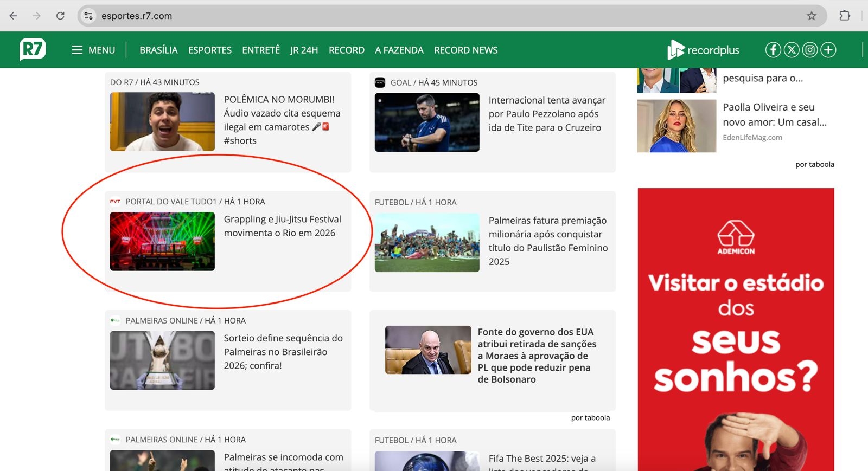Click the R7 logo in header
868x471 pixels.
33,50
